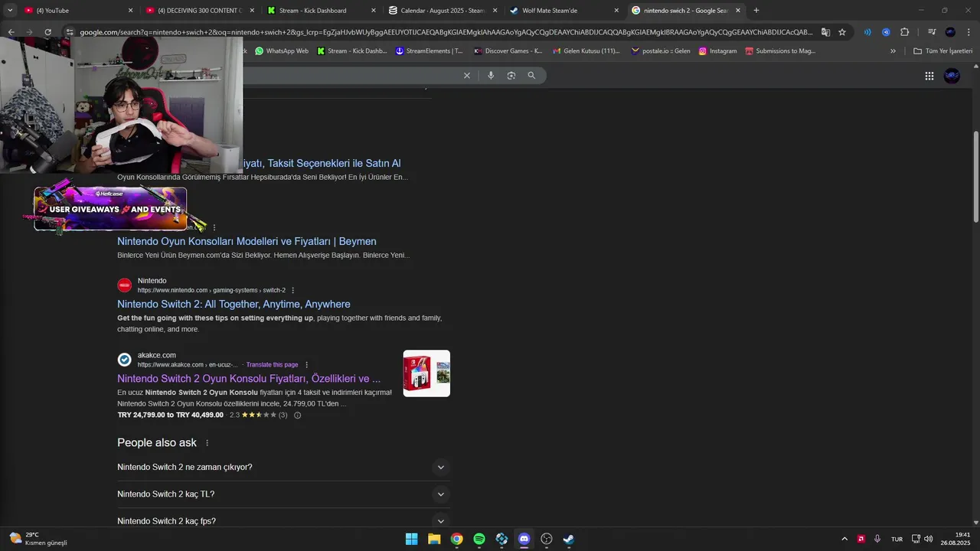980x551 pixels.
Task: Expand 'Nintendo Switch 2 ne zaman çıkıyor?' question
Action: (283, 467)
